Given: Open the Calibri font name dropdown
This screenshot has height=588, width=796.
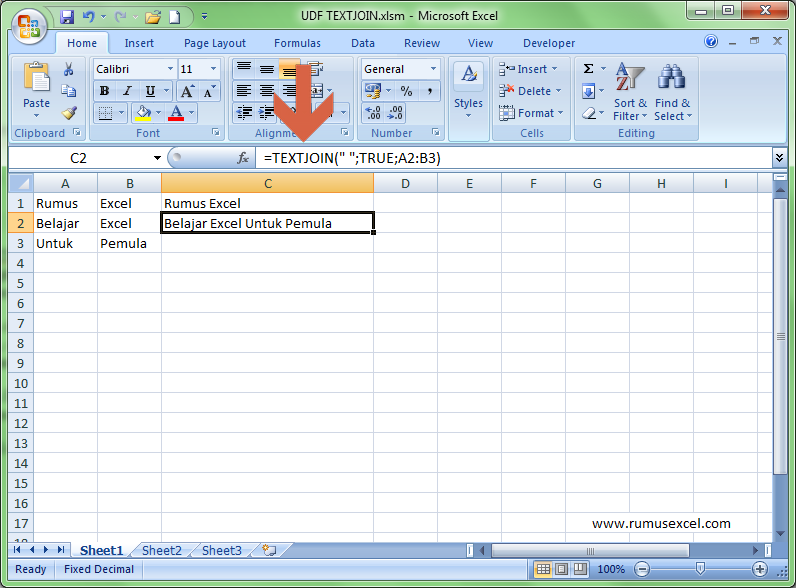Looking at the screenshot, I should [170, 69].
